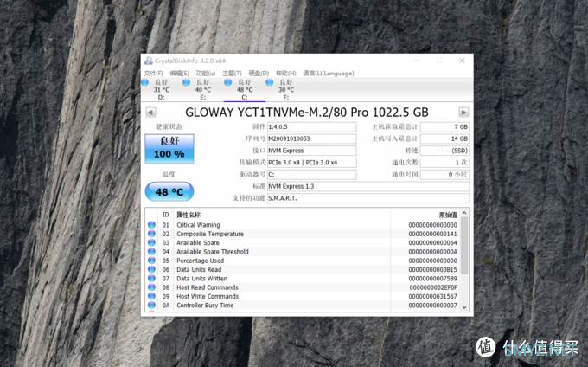
Task: Open the 编辑(E) menu
Action: pyautogui.click(x=179, y=74)
